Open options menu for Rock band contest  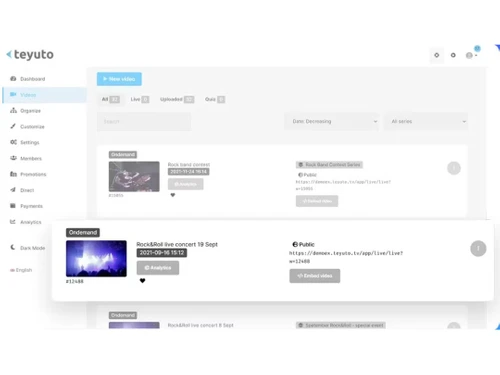point(454,168)
